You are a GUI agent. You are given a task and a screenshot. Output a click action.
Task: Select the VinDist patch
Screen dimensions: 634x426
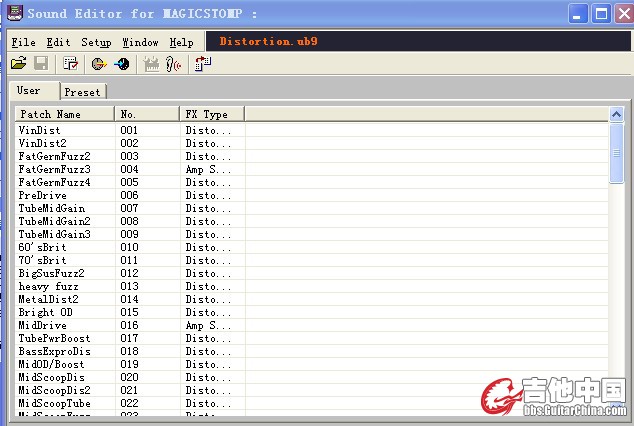coord(39,130)
